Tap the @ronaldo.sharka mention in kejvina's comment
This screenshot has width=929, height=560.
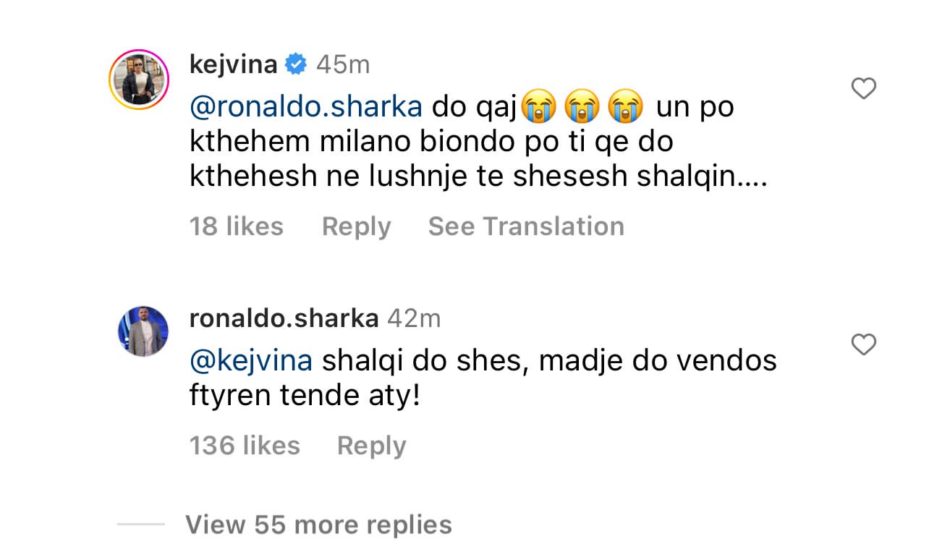(305, 107)
